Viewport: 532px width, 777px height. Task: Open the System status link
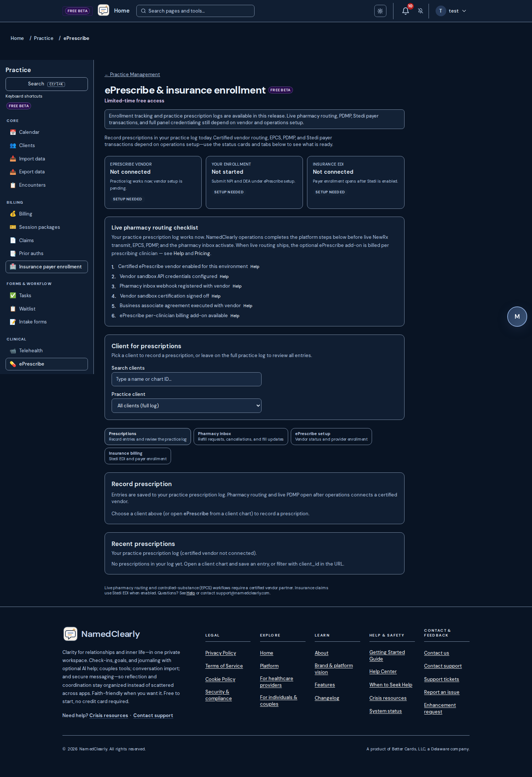coord(386,711)
